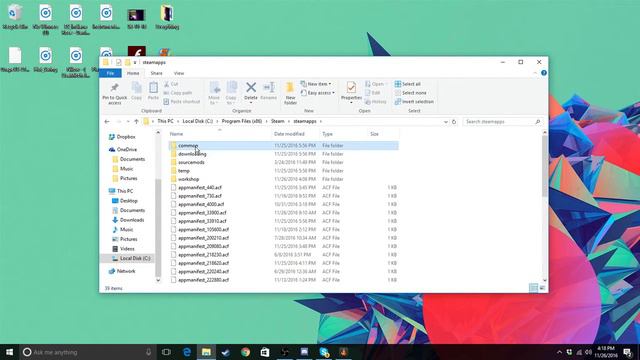Open This PC in navigation pane

point(121,191)
